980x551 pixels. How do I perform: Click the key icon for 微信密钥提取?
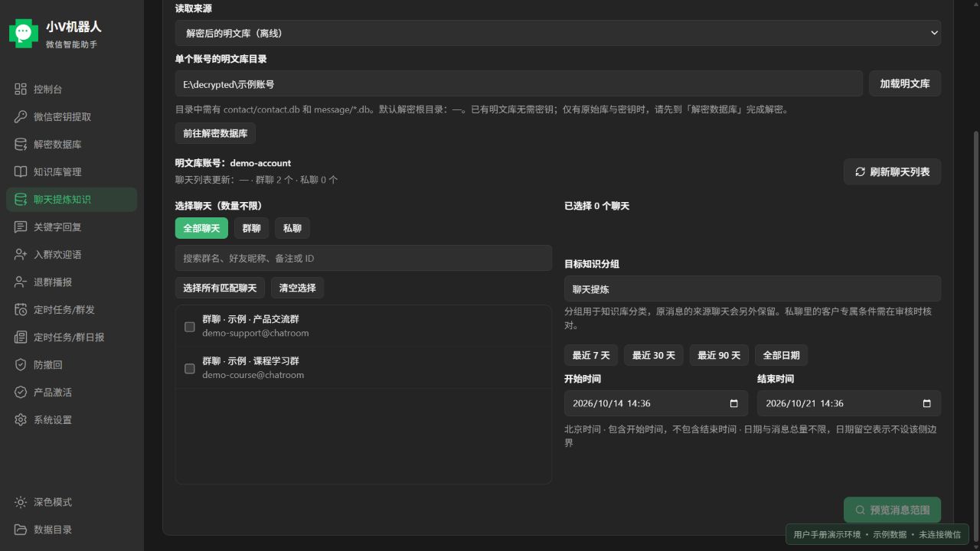pos(21,117)
